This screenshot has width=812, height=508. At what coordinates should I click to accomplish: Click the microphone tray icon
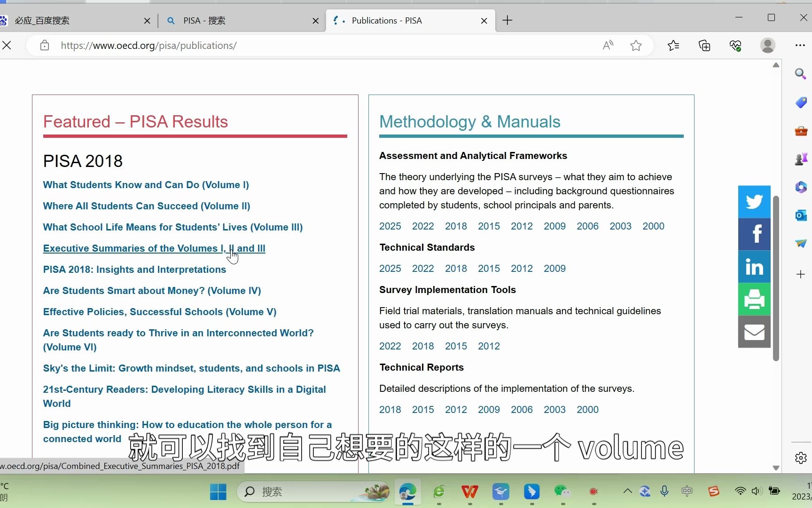tap(664, 492)
